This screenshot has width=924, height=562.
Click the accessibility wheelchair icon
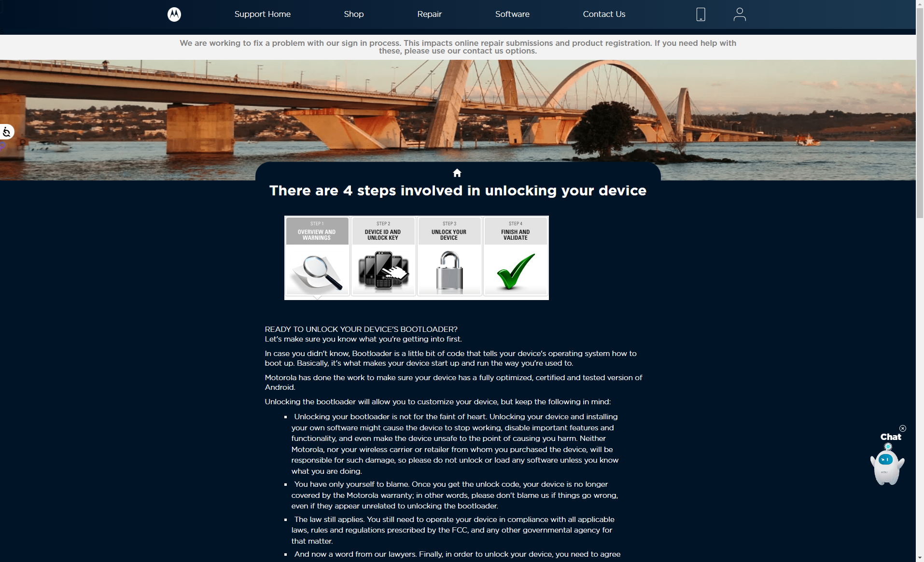tap(6, 132)
